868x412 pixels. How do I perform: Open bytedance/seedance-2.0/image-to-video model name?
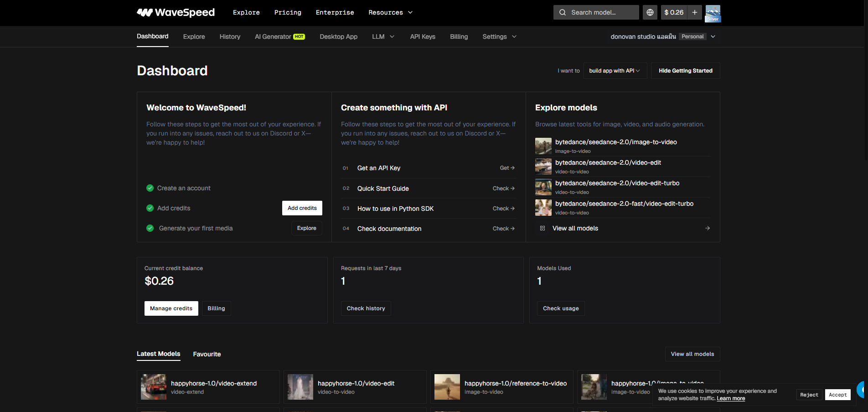616,142
